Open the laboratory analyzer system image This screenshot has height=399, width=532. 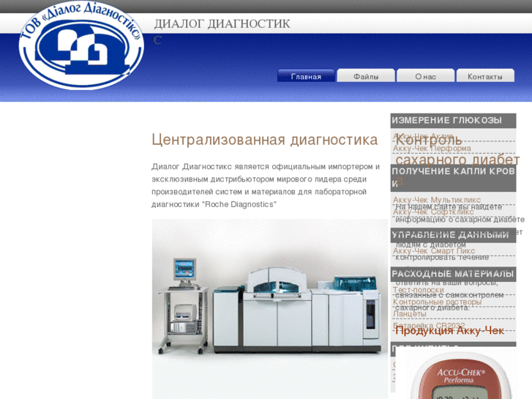click(x=270, y=309)
